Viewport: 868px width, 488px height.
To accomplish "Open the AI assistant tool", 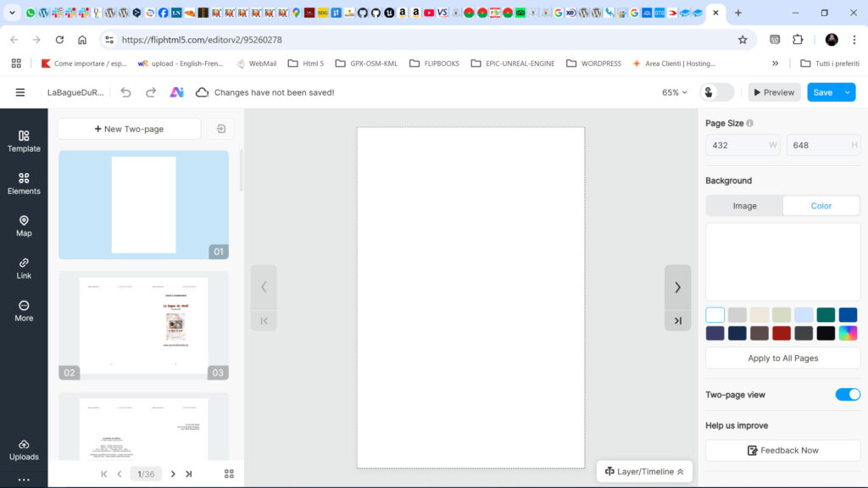I will pos(176,92).
